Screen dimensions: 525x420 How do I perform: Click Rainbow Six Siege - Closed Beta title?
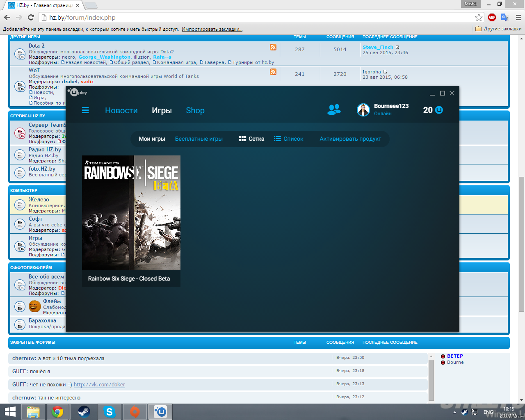[x=129, y=278]
